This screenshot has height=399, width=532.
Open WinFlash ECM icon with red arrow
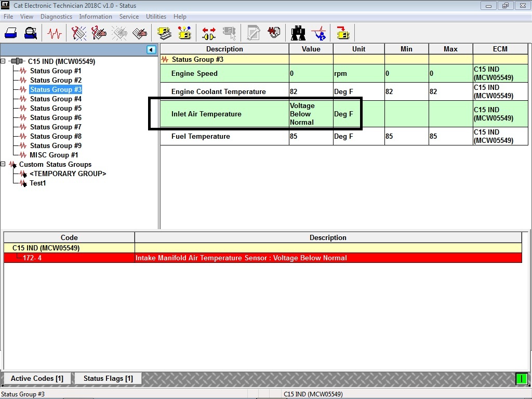coord(343,33)
